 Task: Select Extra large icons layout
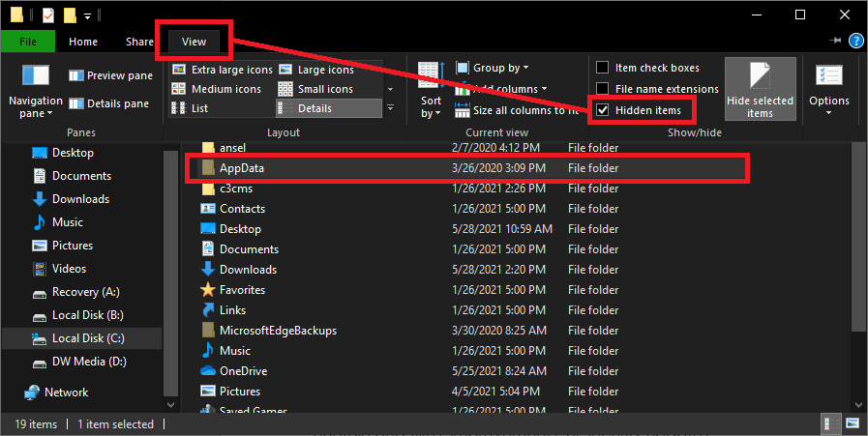[180, 70]
